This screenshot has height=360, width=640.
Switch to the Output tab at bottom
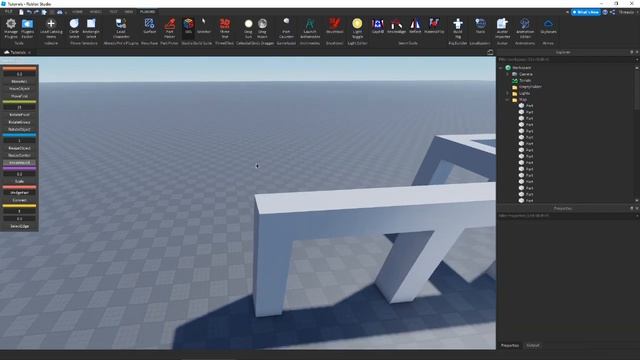(x=533, y=345)
